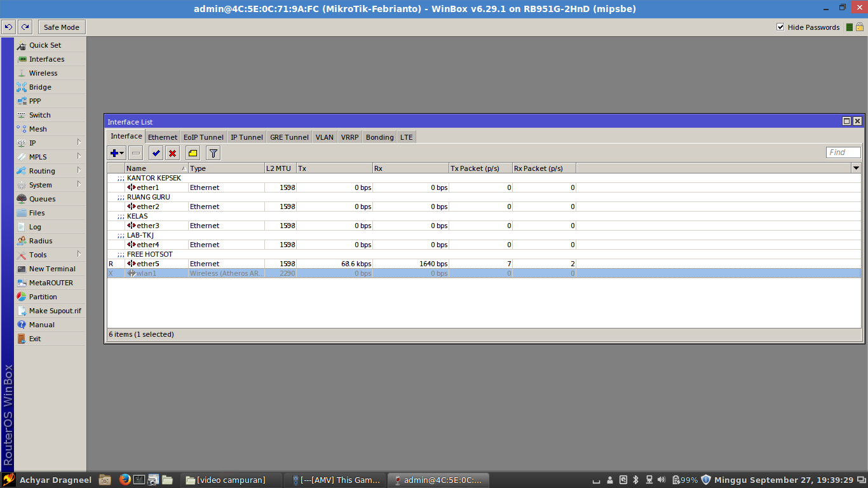
Task: Sort by the Tx column header
Action: point(334,168)
